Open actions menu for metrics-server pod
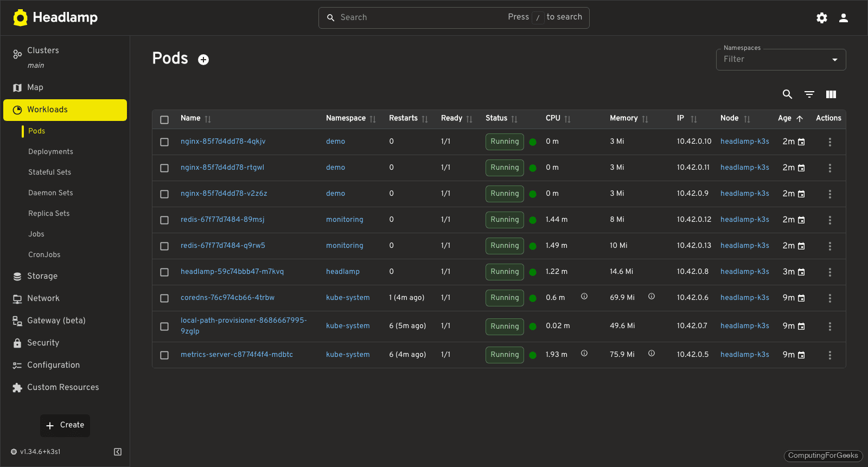Image resolution: width=868 pixels, height=467 pixels. pos(830,355)
